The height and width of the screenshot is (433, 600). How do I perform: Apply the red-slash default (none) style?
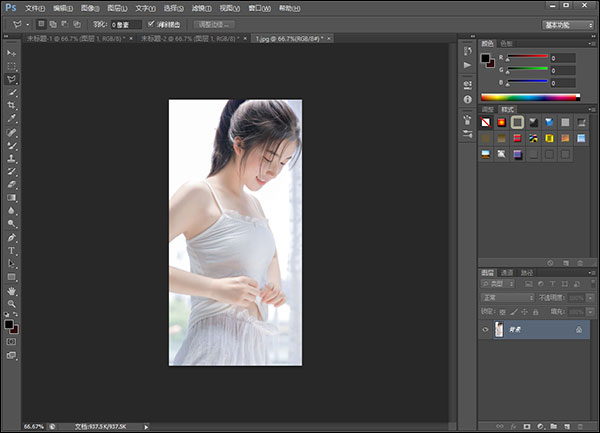(486, 121)
